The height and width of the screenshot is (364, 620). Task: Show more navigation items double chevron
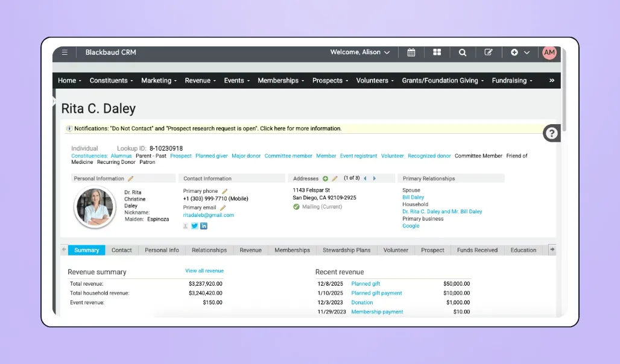click(x=552, y=80)
